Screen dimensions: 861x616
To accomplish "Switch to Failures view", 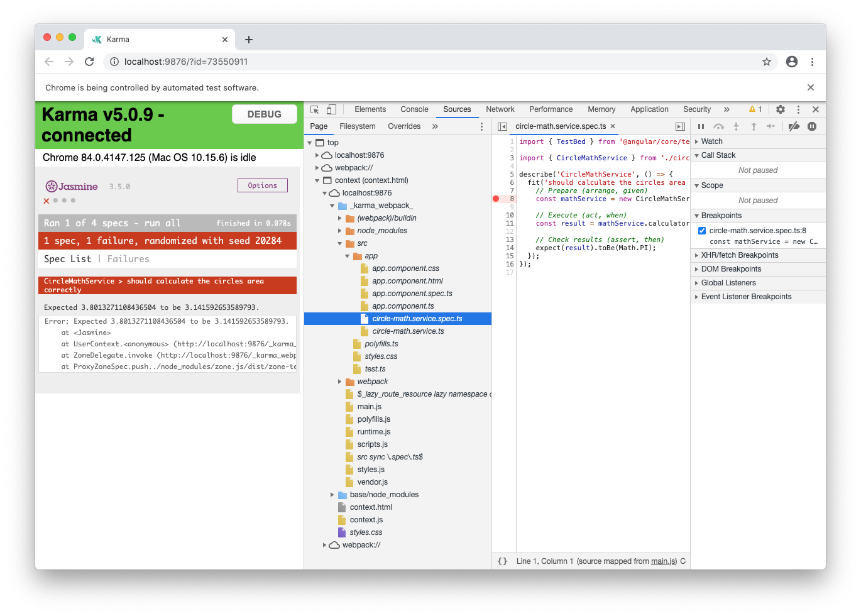I will (x=128, y=259).
